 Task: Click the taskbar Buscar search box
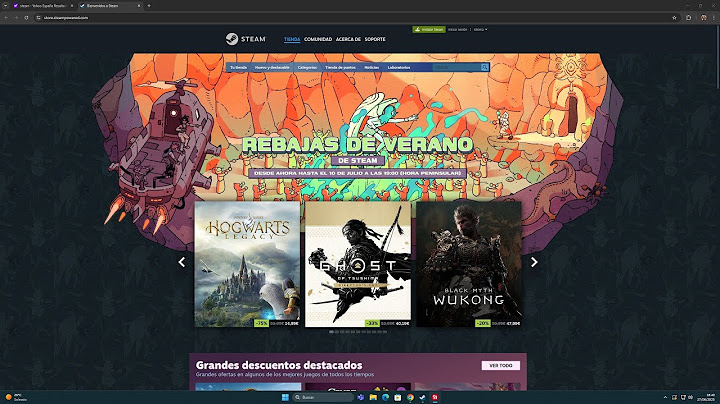point(324,397)
